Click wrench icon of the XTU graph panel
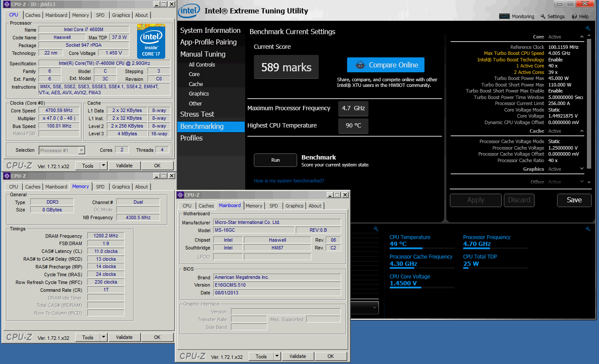This screenshot has width=599, height=364. tap(376, 229)
